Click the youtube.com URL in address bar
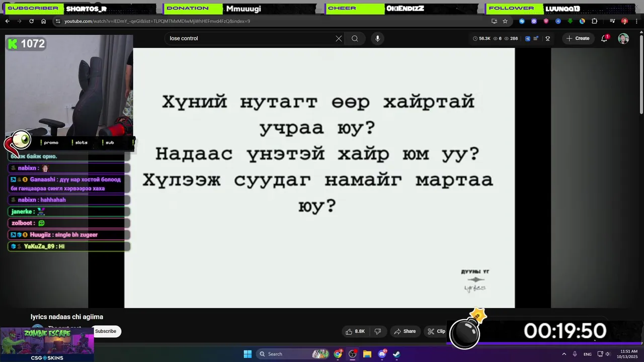Screen dimensions: 644x362 (x=157, y=21)
